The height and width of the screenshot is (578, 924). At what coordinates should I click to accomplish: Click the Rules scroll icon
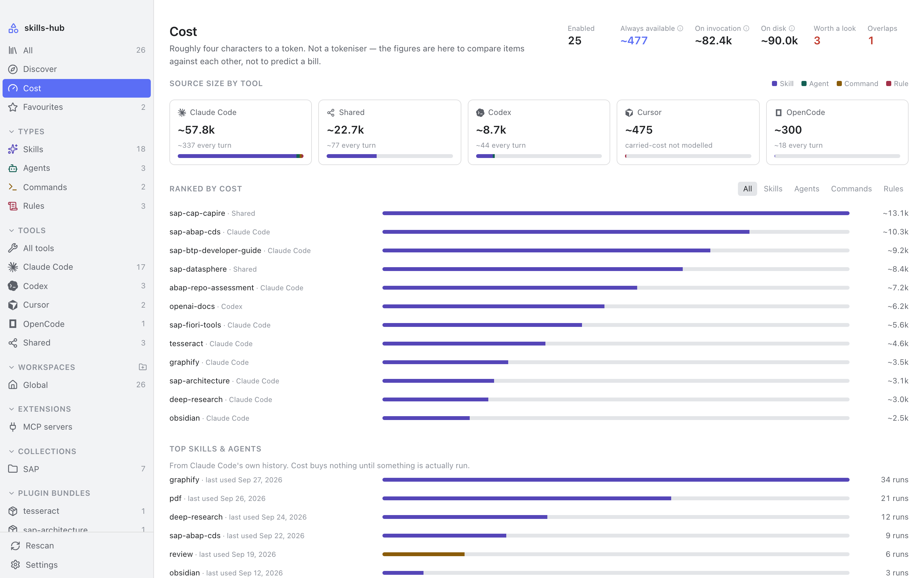click(x=13, y=206)
